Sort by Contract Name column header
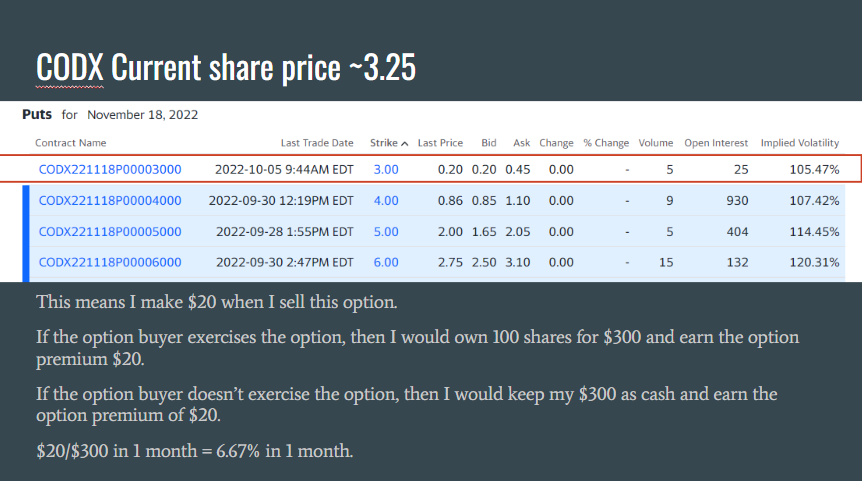 pyautogui.click(x=70, y=143)
